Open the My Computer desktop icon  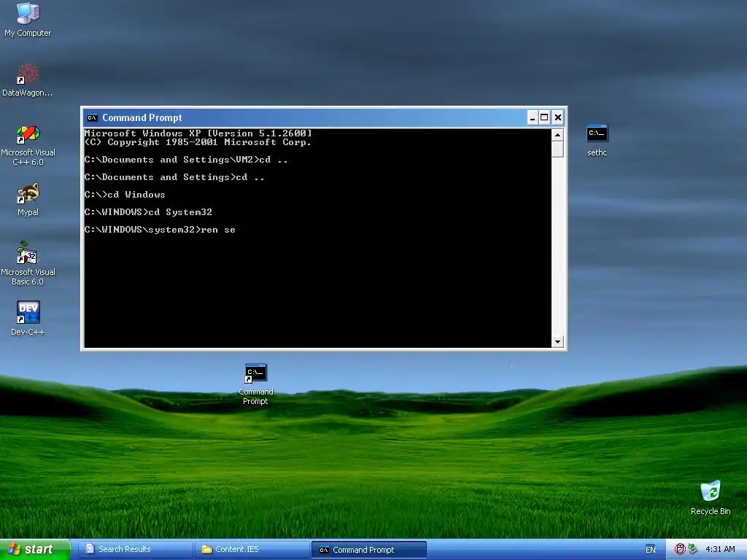pyautogui.click(x=28, y=20)
